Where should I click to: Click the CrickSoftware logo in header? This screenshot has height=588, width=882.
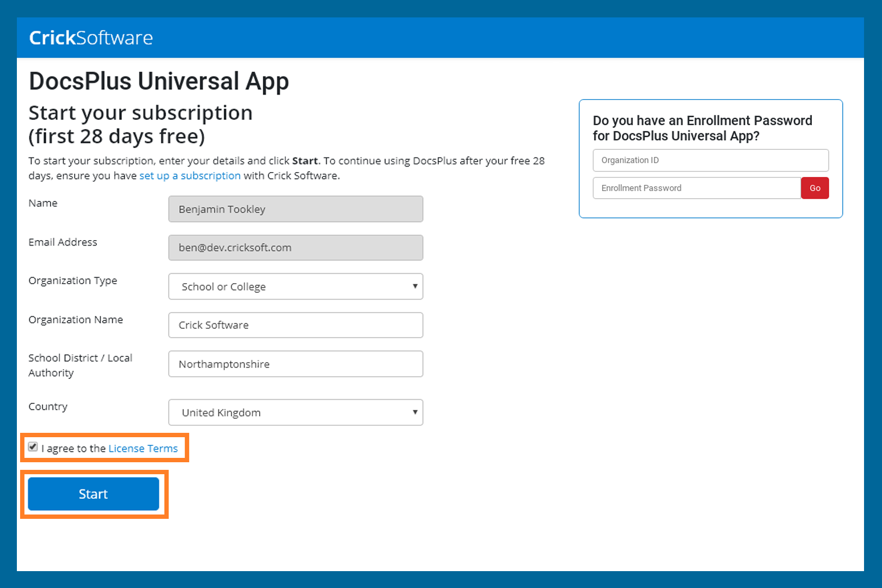coord(91,38)
